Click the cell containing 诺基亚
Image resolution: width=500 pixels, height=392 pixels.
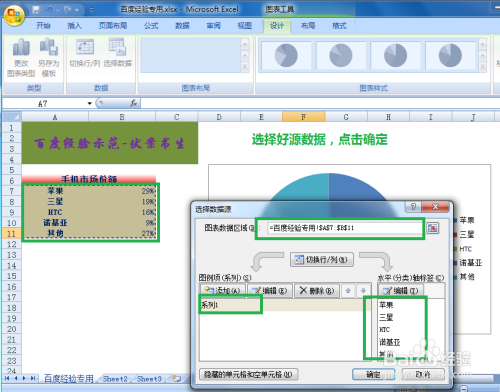[55, 223]
